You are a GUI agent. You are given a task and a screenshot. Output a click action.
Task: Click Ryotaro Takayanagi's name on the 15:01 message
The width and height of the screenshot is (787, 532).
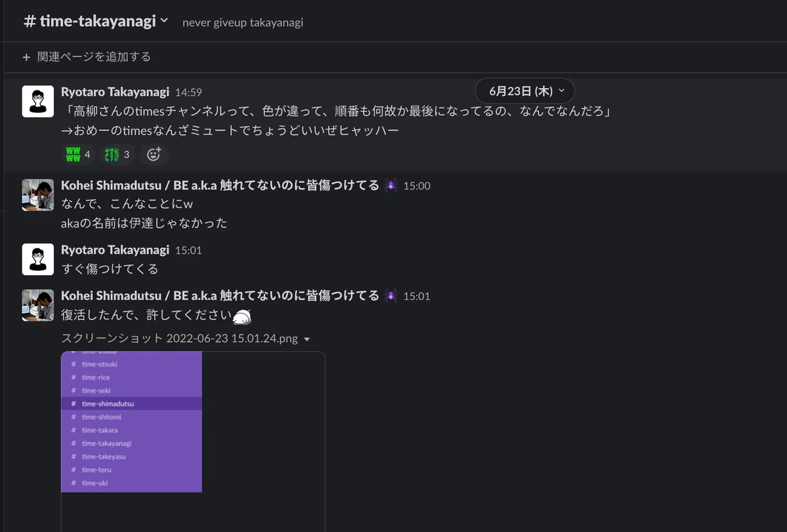click(115, 250)
